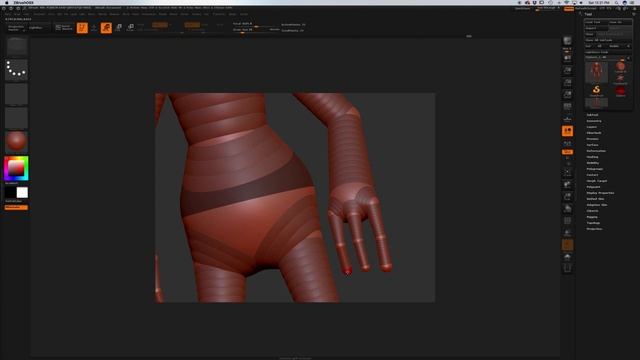Click the AAHalf icon

coord(567,95)
